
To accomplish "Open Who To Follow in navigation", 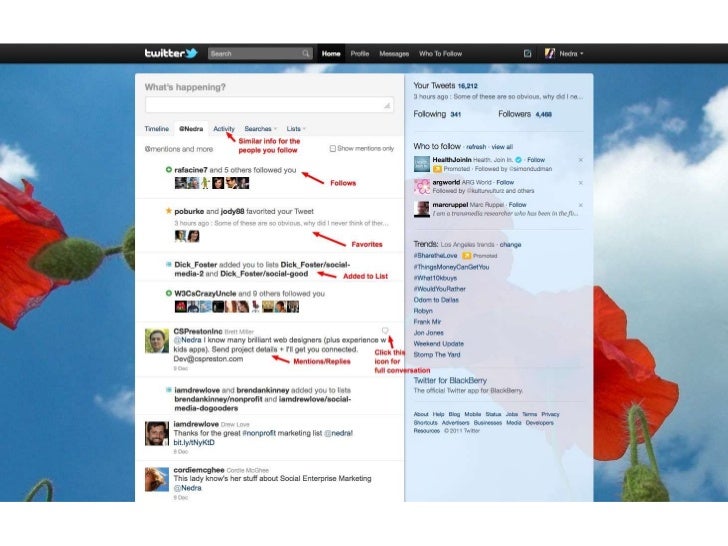I will point(440,53).
